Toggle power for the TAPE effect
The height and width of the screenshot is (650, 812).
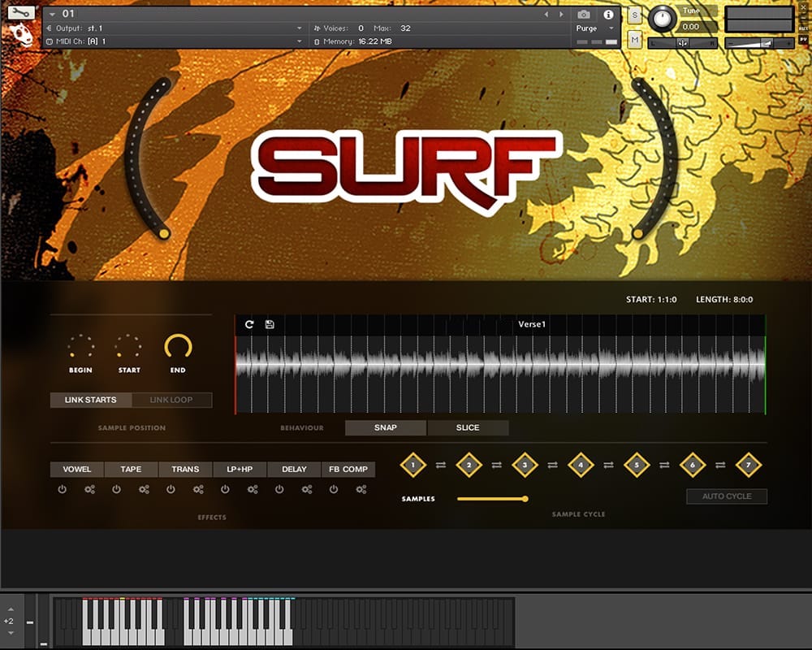(x=116, y=489)
